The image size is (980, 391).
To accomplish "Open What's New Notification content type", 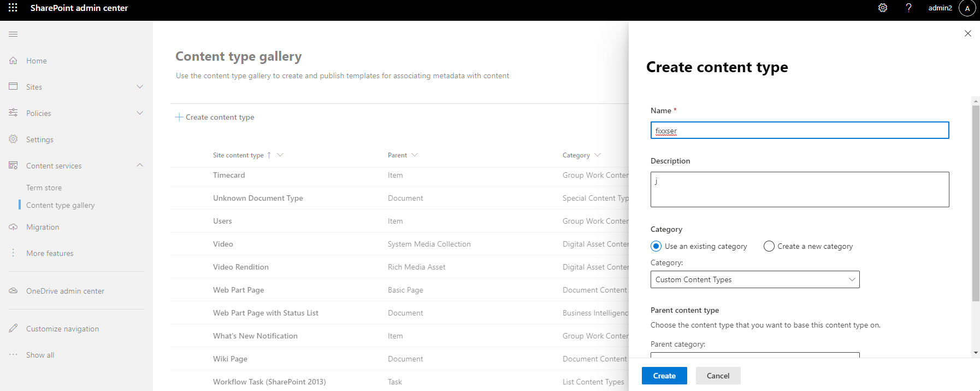I will click(255, 336).
